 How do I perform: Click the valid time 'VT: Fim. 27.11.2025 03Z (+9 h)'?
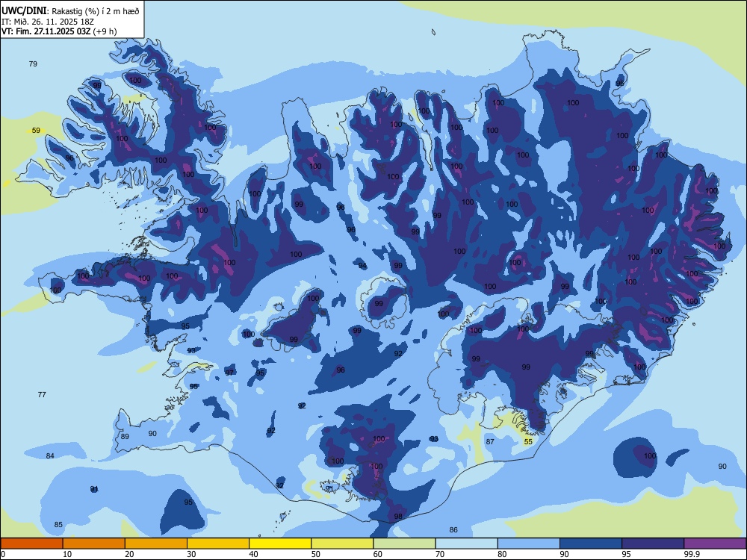tap(59, 31)
